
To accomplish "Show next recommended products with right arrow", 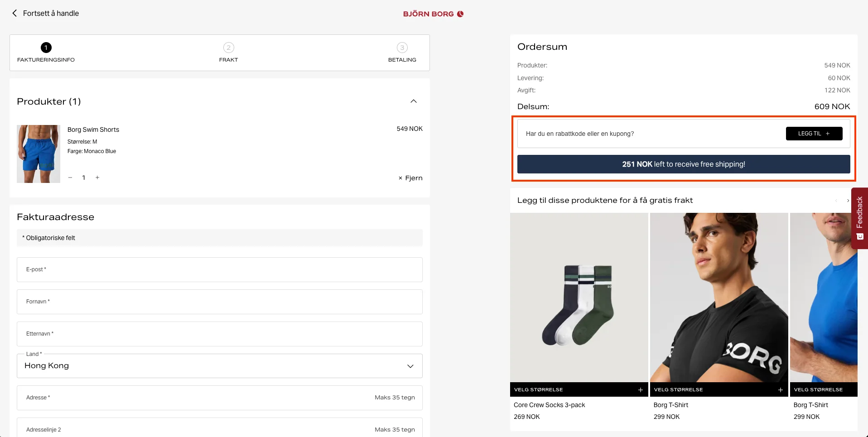I will pyautogui.click(x=848, y=201).
